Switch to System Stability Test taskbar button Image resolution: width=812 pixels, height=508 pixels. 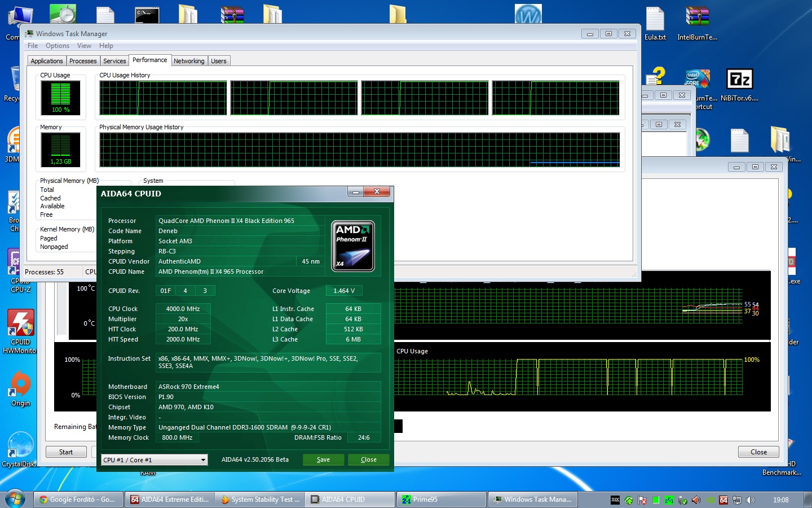pos(260,500)
